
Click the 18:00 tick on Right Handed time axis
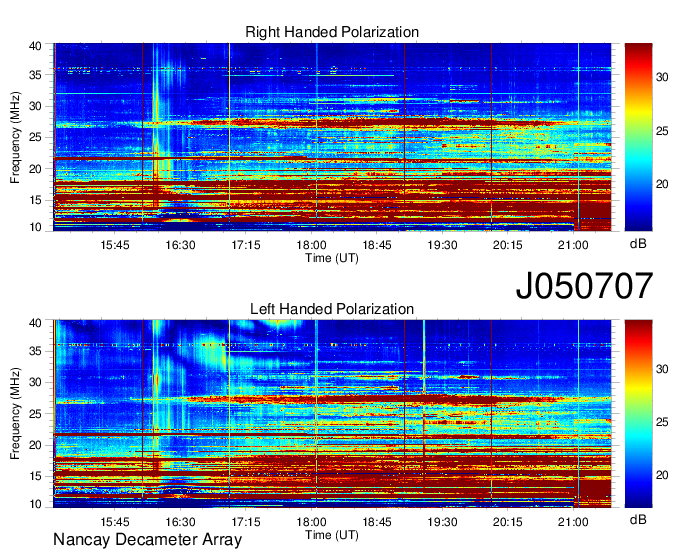[311, 245]
